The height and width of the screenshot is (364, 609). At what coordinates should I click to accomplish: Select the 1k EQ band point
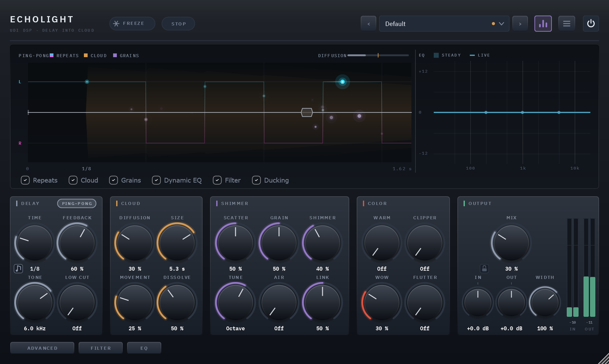pyautogui.click(x=523, y=112)
